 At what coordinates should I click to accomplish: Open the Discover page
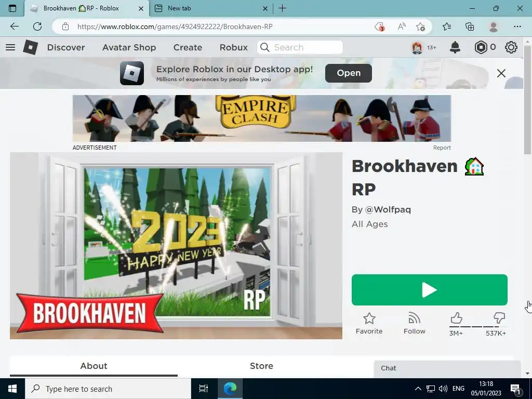tap(66, 47)
